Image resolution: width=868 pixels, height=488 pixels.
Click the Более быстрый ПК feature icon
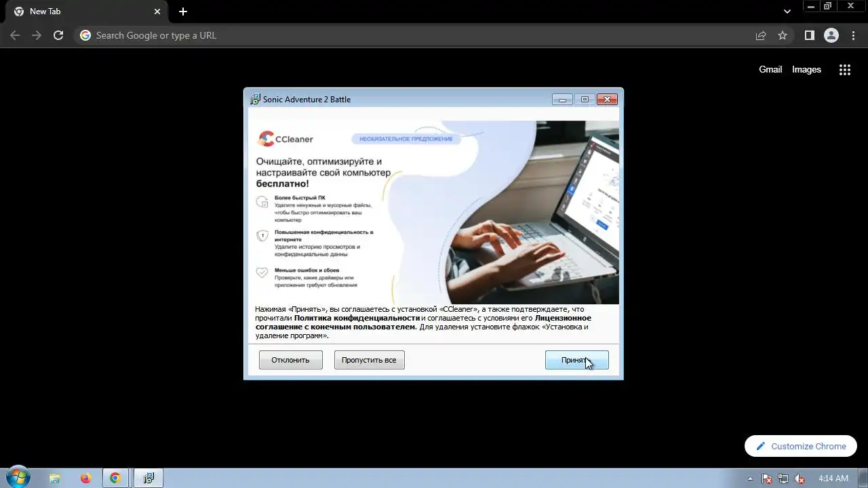[262, 202]
